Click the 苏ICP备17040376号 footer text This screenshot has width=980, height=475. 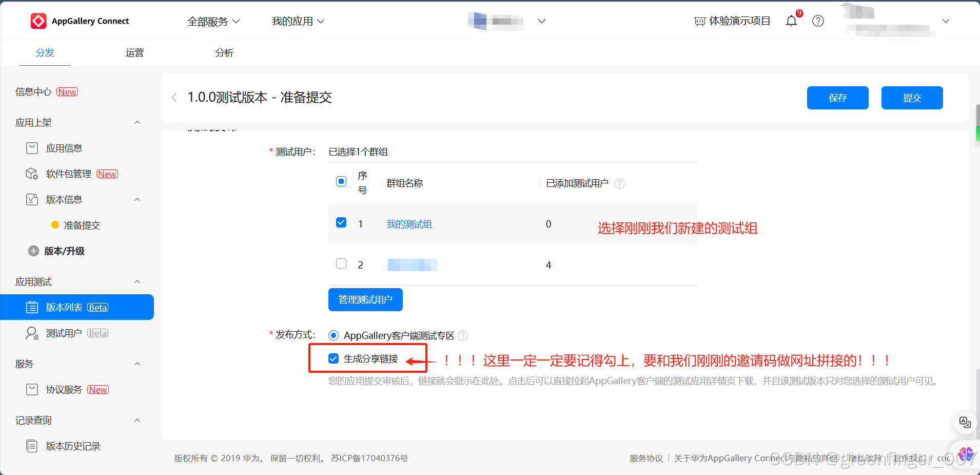pos(369,458)
